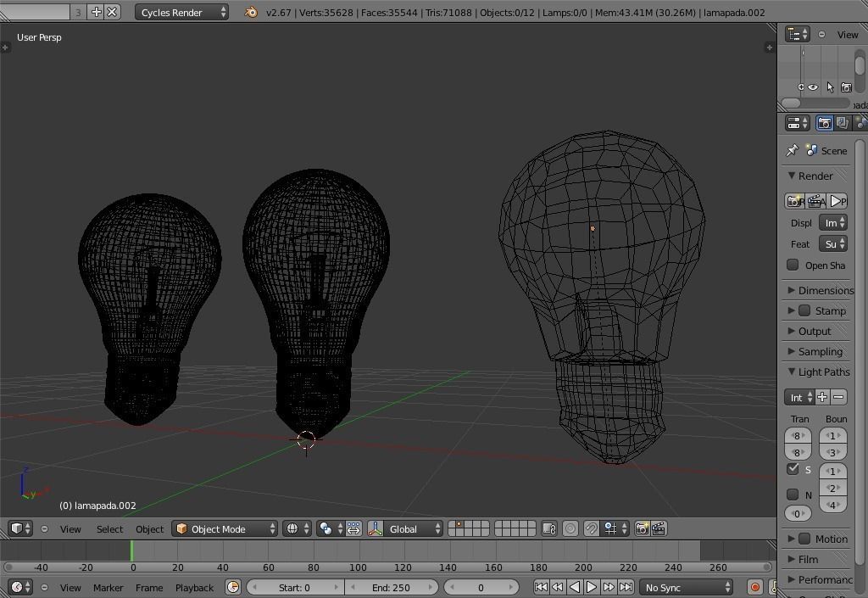Image resolution: width=868 pixels, height=598 pixels.
Task: Toggle the 3D manipulator axis icon
Action: [376, 528]
